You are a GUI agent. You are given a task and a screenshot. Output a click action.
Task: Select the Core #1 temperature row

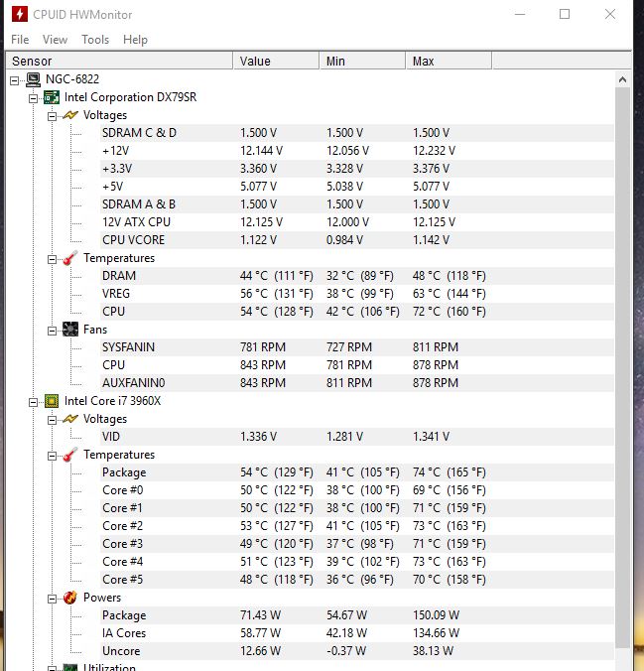tap(357, 508)
